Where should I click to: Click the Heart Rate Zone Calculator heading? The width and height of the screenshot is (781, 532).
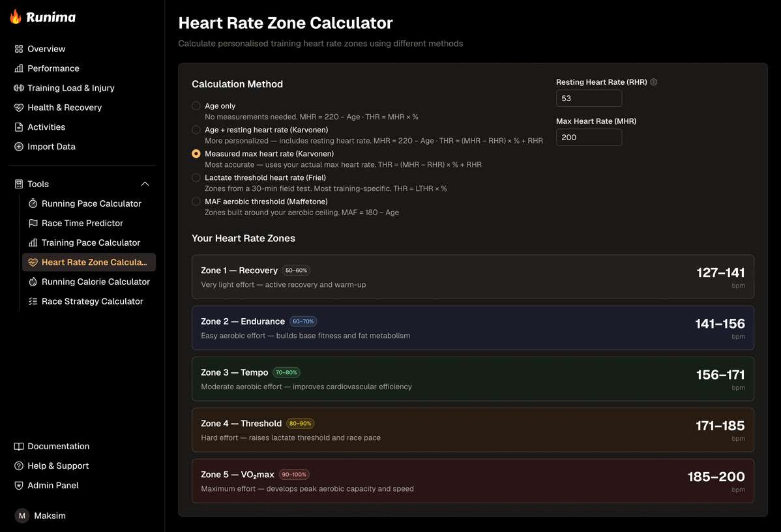coord(286,23)
